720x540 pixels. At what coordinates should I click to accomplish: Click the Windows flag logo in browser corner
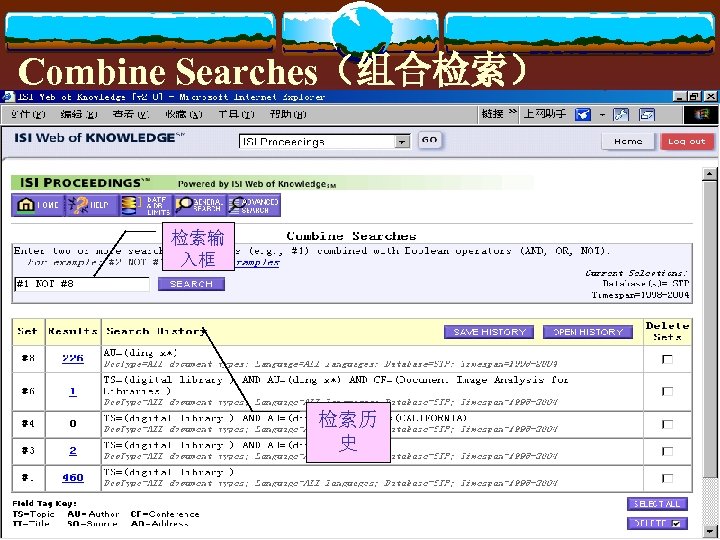(701, 114)
